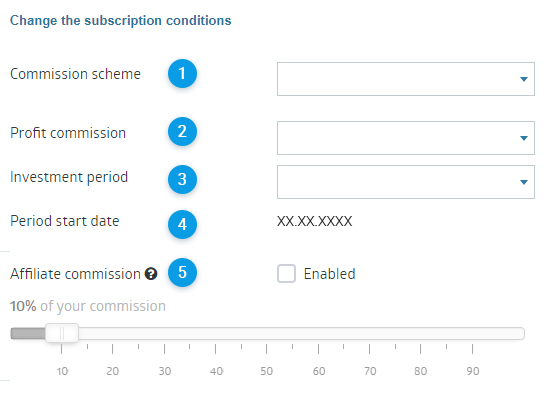544x393 pixels.
Task: Click the Change the subscription conditions heading
Action: [x=120, y=20]
